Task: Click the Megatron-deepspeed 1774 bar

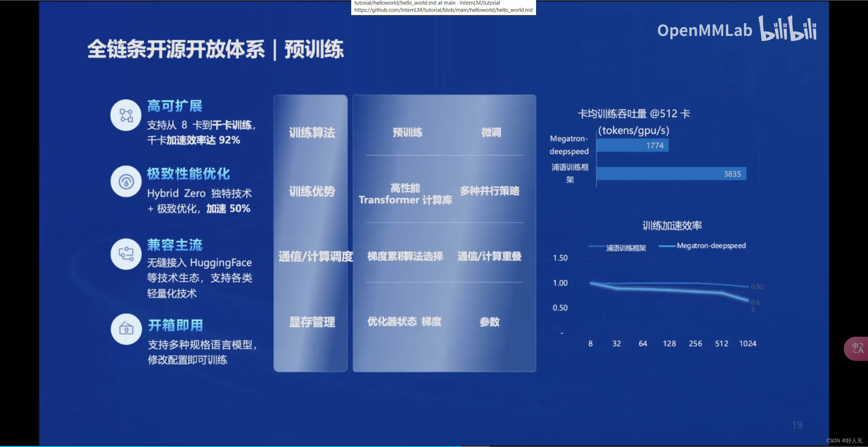Action: [632, 145]
